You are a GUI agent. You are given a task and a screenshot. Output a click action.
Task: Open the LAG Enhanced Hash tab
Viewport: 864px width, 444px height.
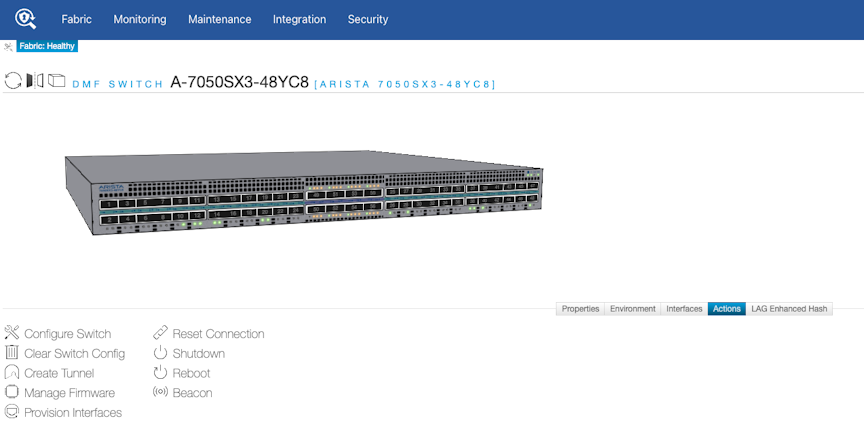789,309
